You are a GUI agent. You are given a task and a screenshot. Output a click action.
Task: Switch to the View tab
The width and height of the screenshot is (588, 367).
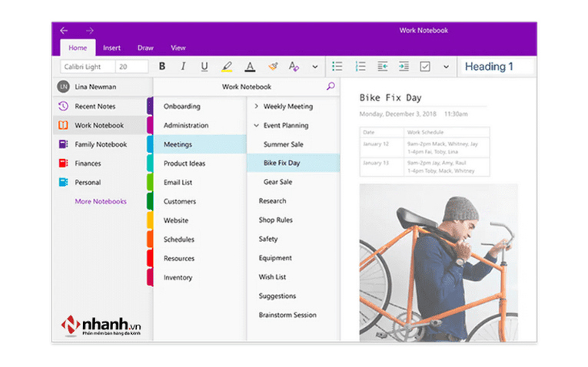click(x=178, y=48)
